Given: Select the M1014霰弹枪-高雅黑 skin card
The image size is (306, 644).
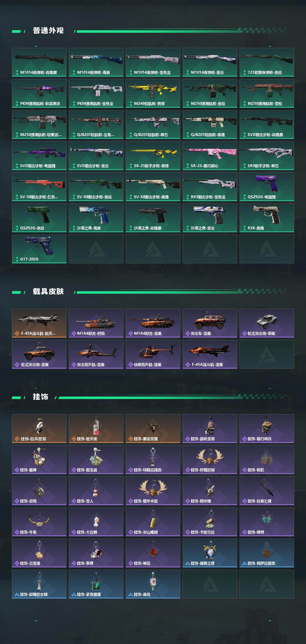Looking at the screenshot, I should 39,62.
